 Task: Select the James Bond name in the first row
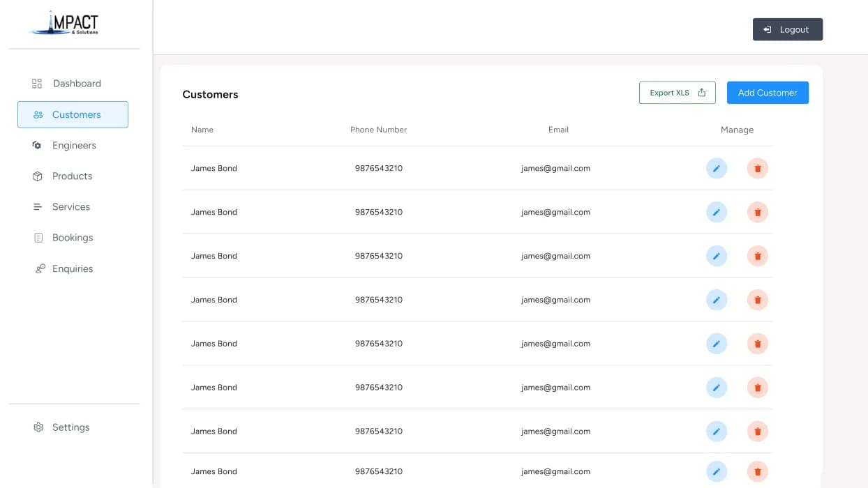click(214, 168)
